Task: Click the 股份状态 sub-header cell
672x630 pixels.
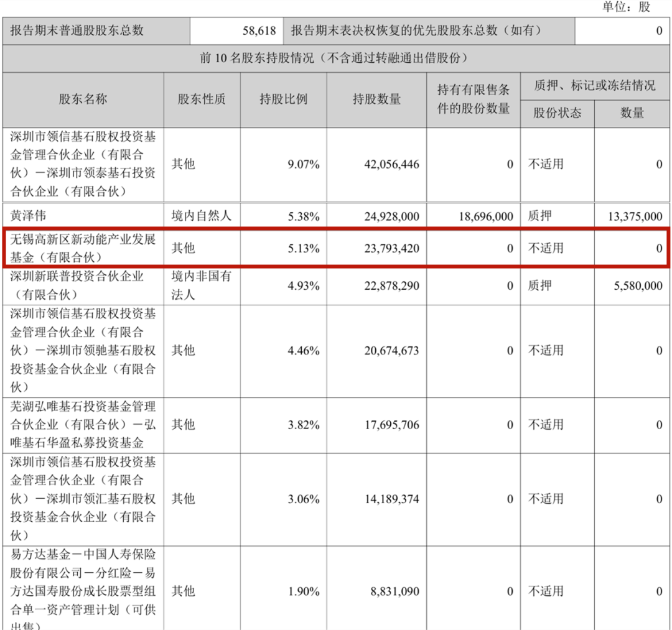Action: 557,113
